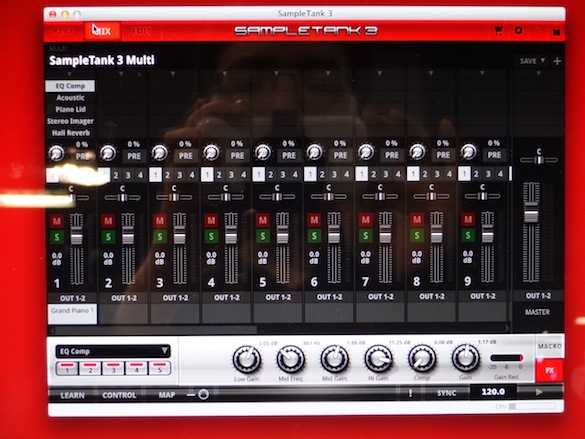This screenshot has height=439, width=585.
Task: Toggle PRE on channel 5
Action: (288, 156)
